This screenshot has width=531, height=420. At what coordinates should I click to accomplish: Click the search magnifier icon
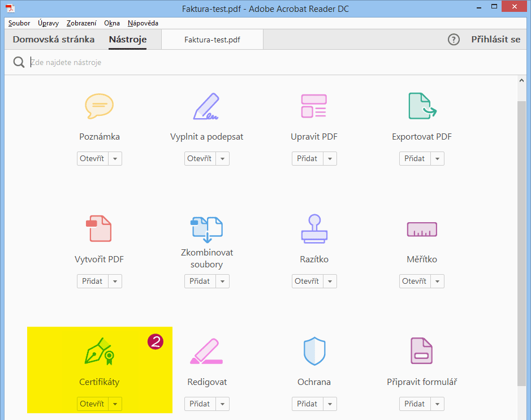coord(19,62)
